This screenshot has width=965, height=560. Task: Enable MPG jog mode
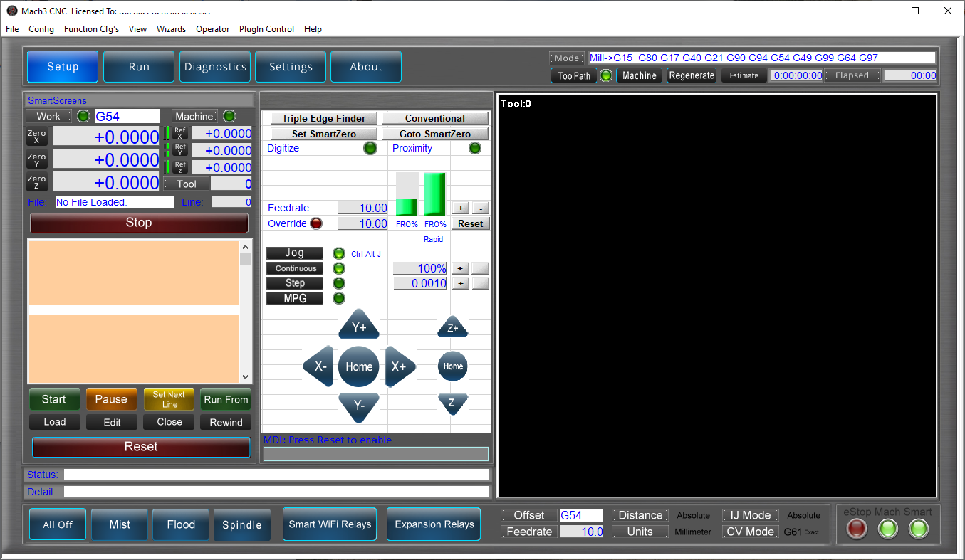pyautogui.click(x=294, y=297)
